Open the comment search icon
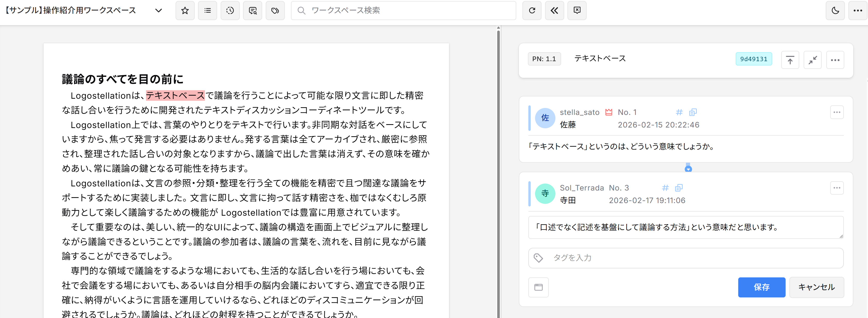868x318 pixels. tap(252, 11)
